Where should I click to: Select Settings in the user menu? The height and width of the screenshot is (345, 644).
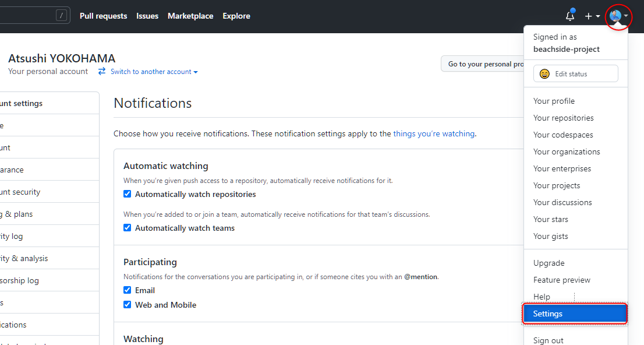(x=575, y=314)
